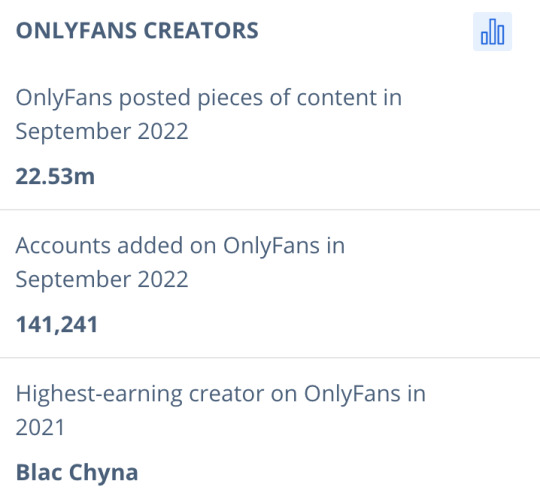Viewport: 540px width, 493px height.
Task: Click September 2022 under accounts added label
Action: (x=102, y=279)
